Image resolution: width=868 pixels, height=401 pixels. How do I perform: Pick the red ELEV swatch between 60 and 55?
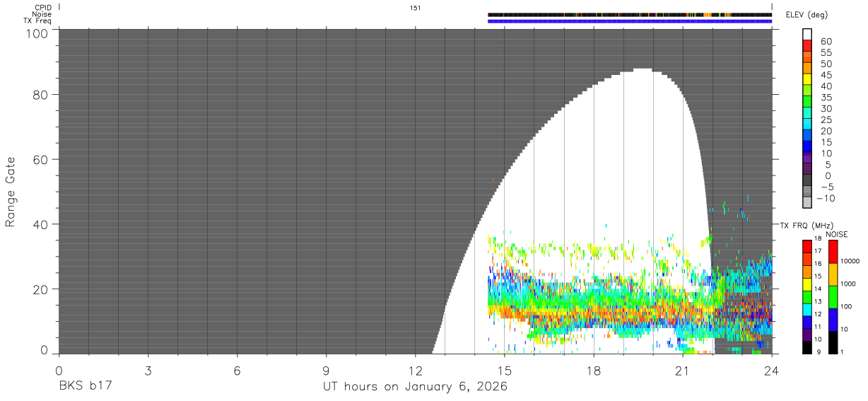tap(807, 46)
